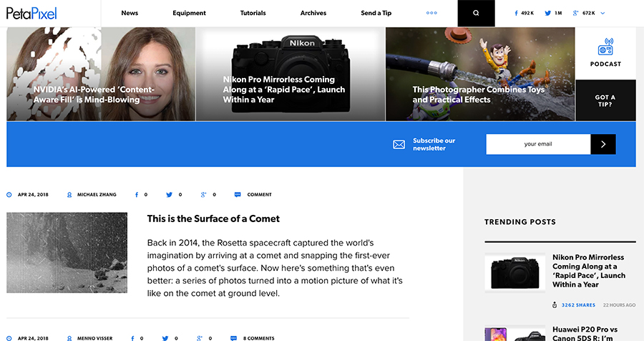Click the clock icon beside first Apr 24, 2018

point(9,195)
